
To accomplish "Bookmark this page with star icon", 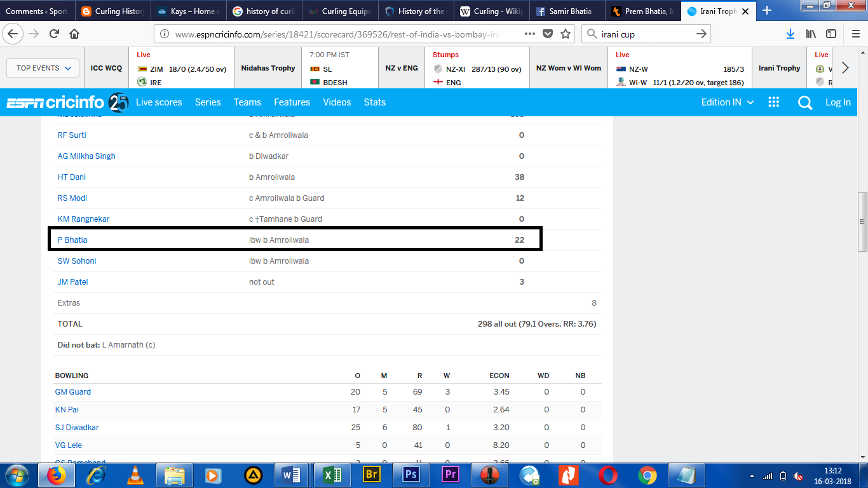I will tap(566, 34).
